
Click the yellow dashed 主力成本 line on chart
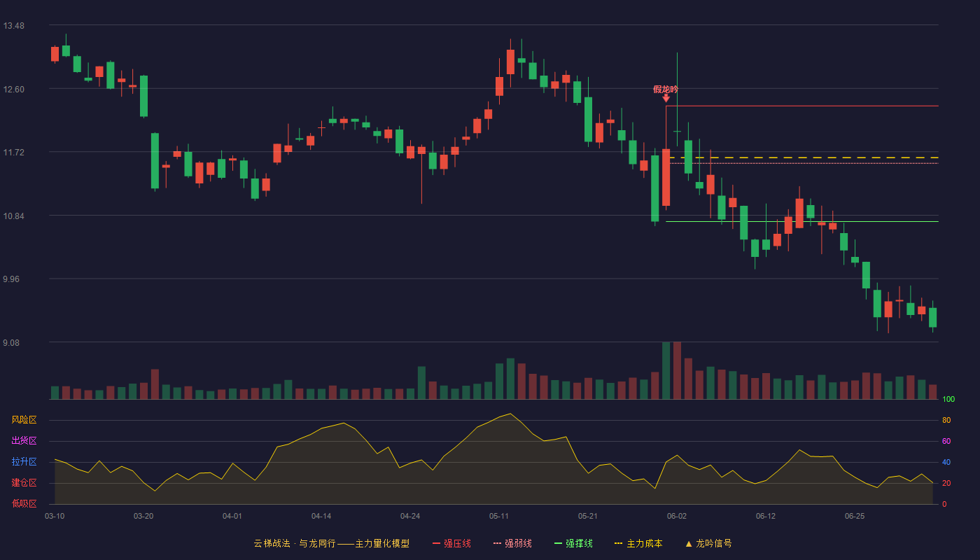coord(804,157)
